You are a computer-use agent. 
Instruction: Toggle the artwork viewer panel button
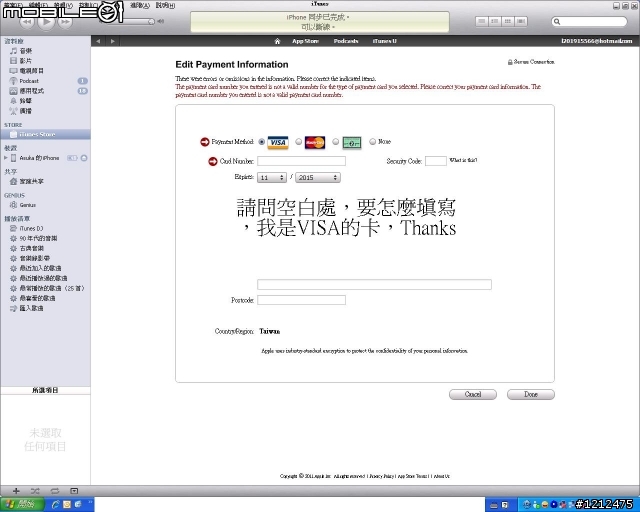(x=74, y=491)
